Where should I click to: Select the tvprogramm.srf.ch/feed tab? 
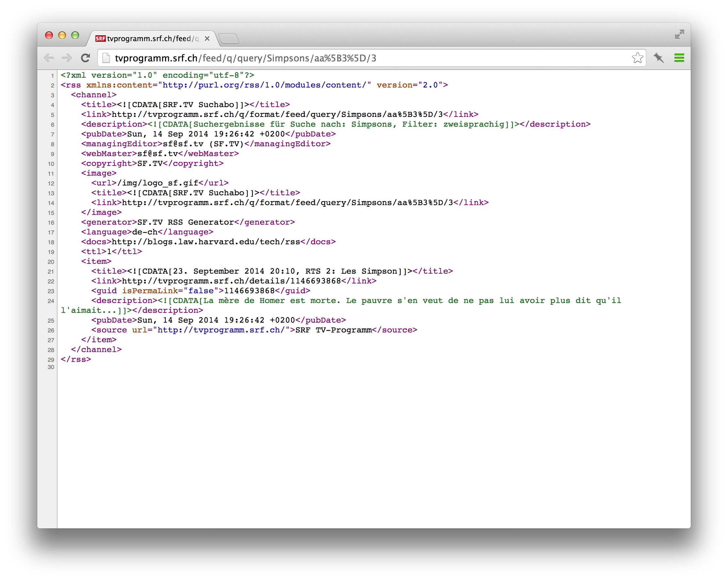point(153,39)
